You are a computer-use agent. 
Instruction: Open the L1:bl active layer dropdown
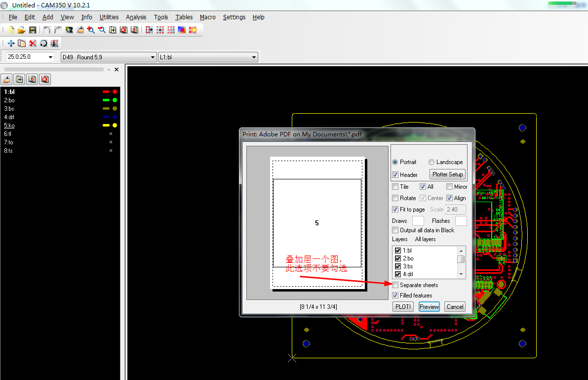tap(254, 57)
